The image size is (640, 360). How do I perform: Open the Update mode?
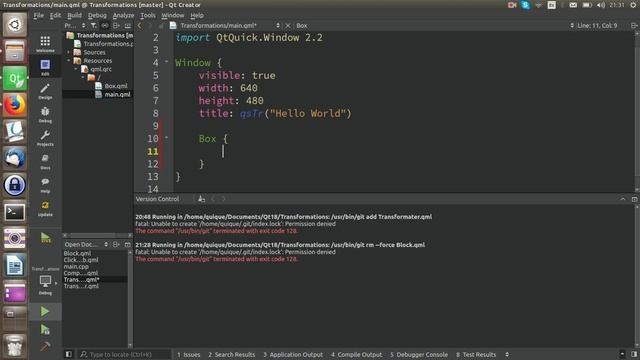coord(45,208)
